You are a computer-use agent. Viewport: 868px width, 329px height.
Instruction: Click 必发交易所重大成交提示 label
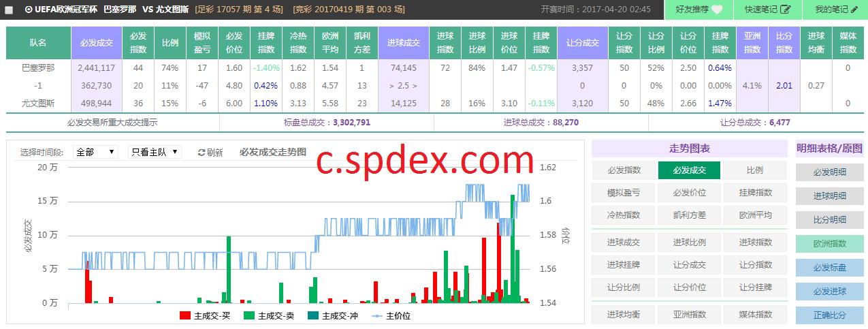(x=112, y=123)
